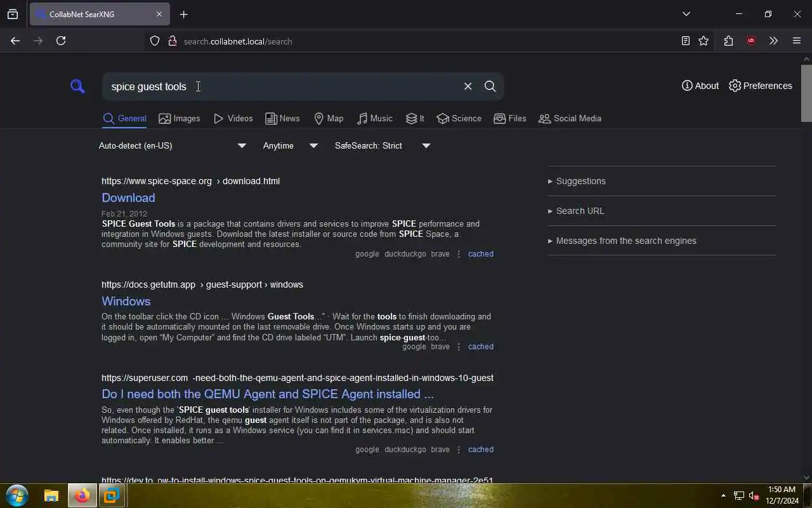The image size is (812, 508).
Task: Open the SafeSearch: Strict dropdown
Action: 383,145
